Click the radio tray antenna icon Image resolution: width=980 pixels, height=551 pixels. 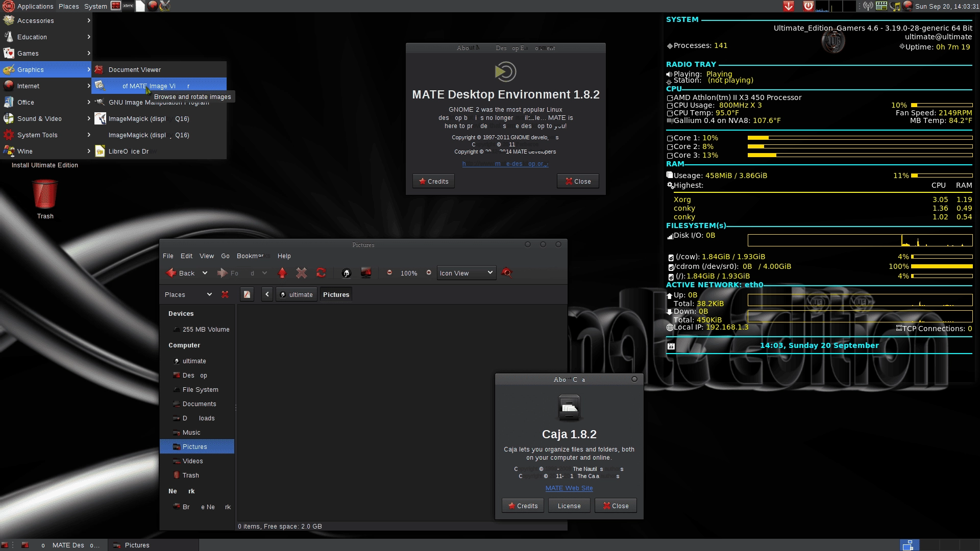[x=868, y=6]
